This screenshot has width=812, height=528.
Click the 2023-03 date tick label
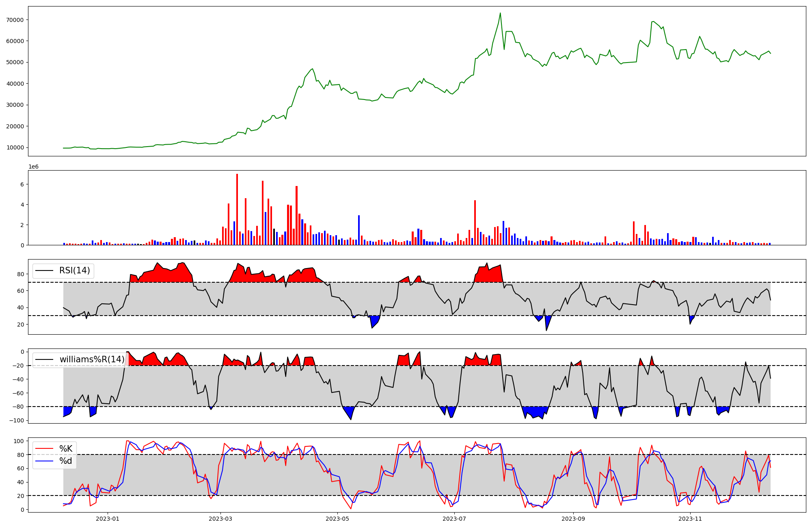click(220, 519)
